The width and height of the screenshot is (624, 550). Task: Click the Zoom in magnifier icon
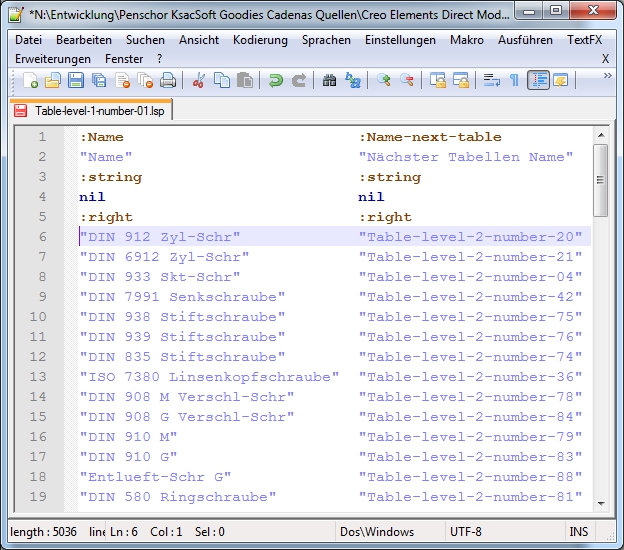(384, 81)
